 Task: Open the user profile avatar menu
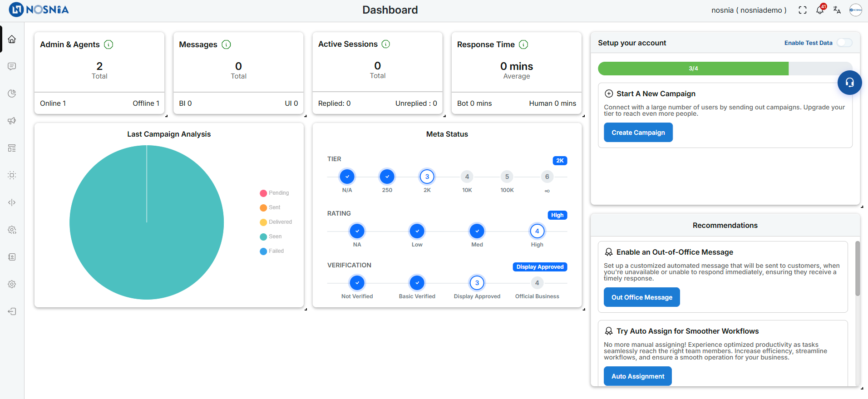pos(855,10)
